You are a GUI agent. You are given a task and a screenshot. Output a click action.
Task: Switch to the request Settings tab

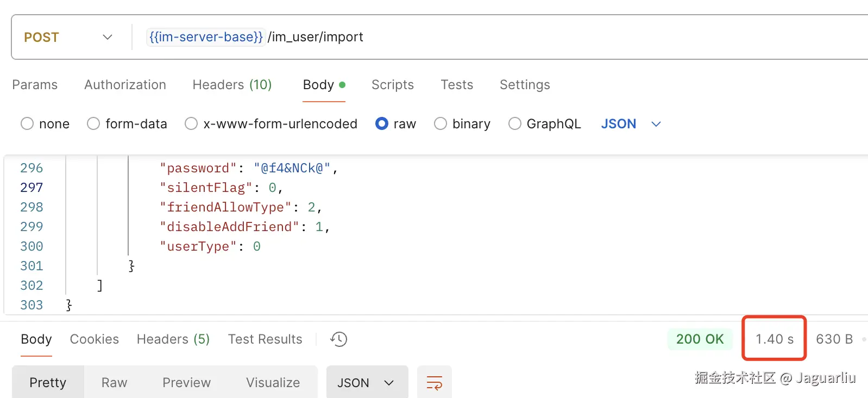(525, 85)
